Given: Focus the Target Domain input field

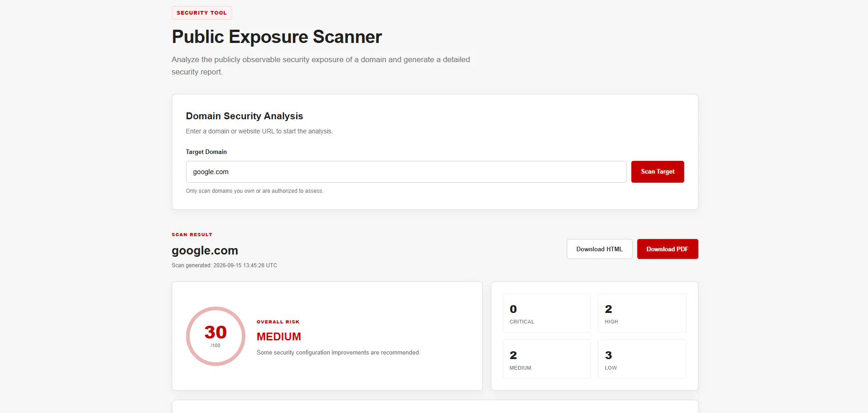Looking at the screenshot, I should (406, 172).
